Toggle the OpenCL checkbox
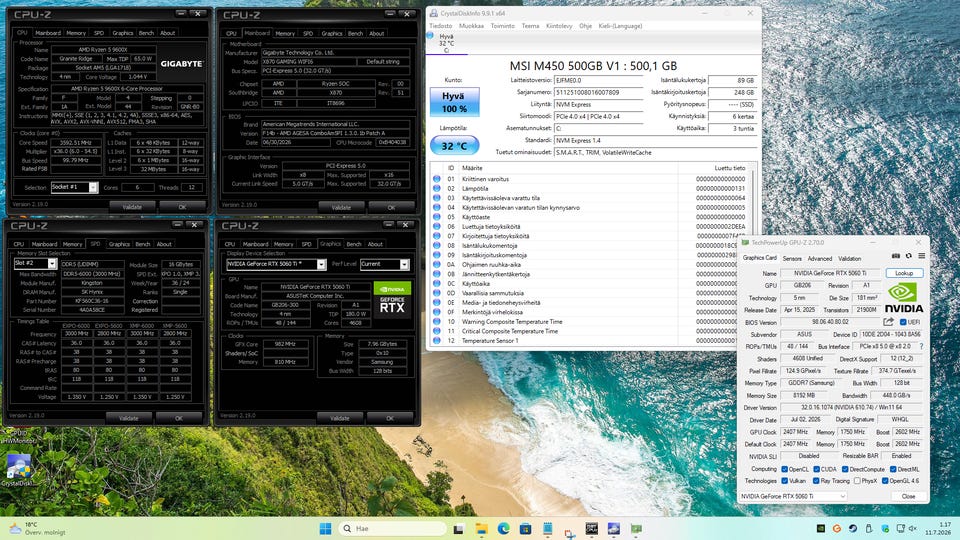This screenshot has width=960, height=540. (x=784, y=469)
